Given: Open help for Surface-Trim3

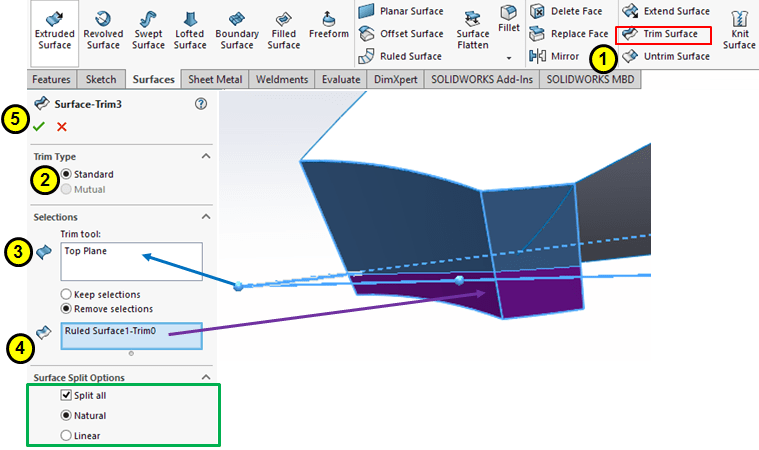Looking at the screenshot, I should (x=201, y=103).
